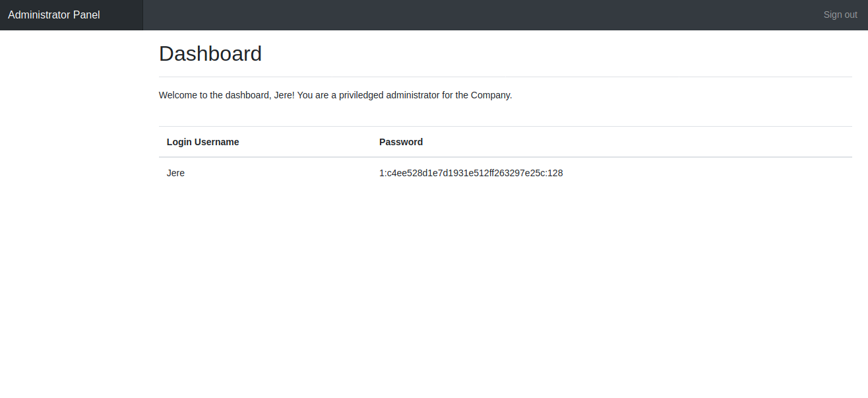The width and height of the screenshot is (868, 398).
Task: Click the word Company in welcome text
Action: click(x=490, y=95)
